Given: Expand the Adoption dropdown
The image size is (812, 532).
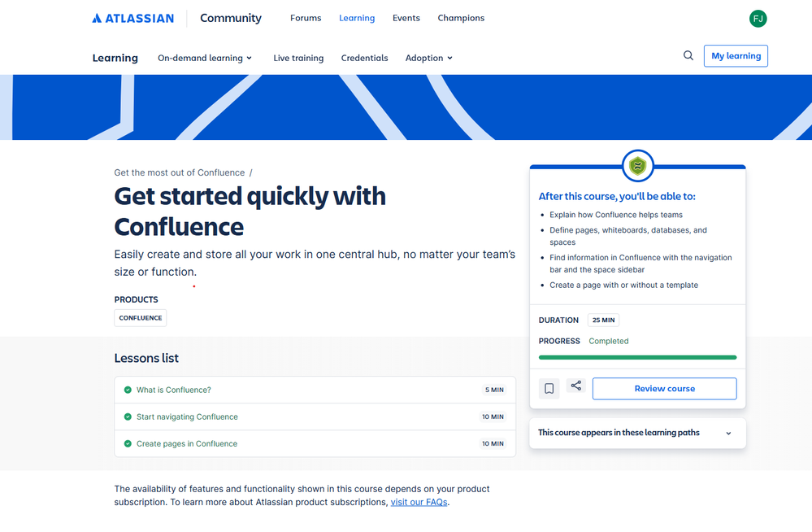Looking at the screenshot, I should pyautogui.click(x=429, y=58).
